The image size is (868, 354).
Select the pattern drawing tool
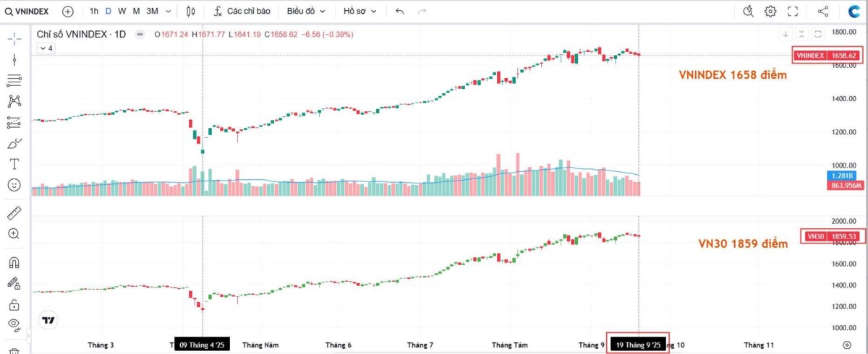coord(14,101)
